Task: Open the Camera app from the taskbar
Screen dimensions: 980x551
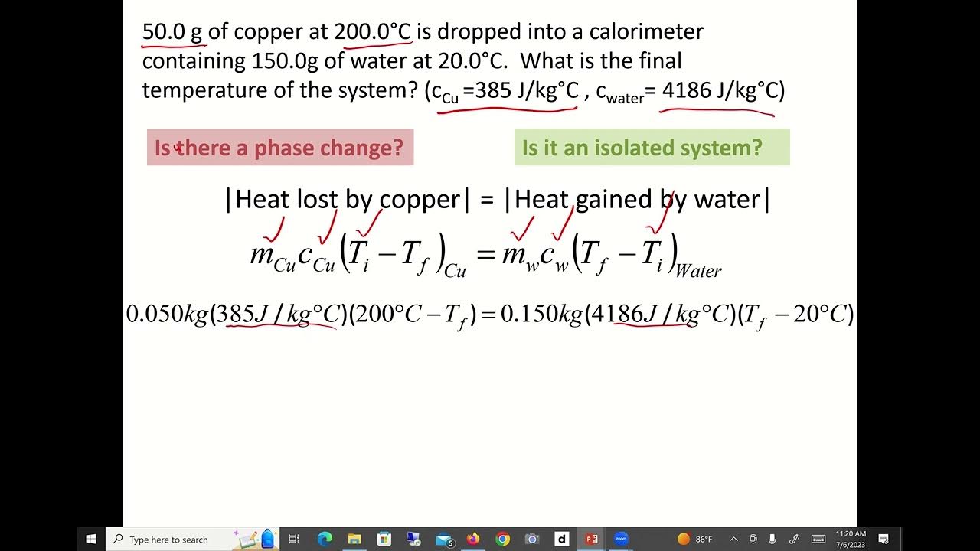Action: pyautogui.click(x=532, y=539)
